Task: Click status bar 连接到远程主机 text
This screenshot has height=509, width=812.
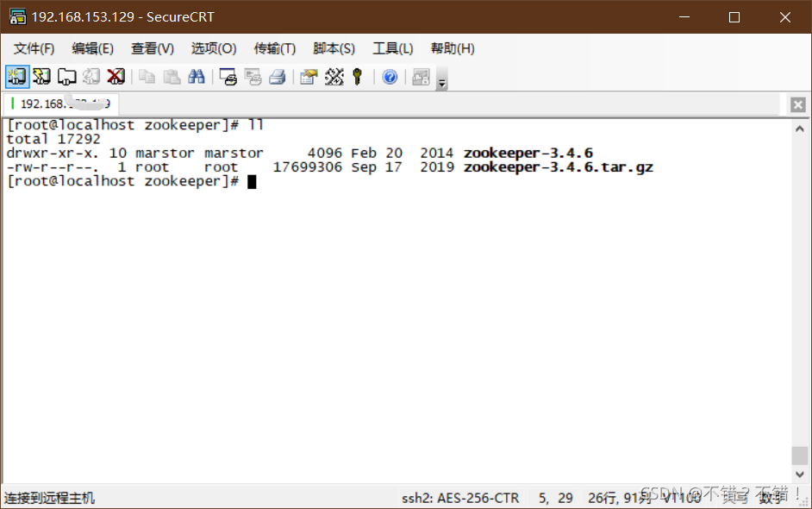Action: (x=50, y=498)
